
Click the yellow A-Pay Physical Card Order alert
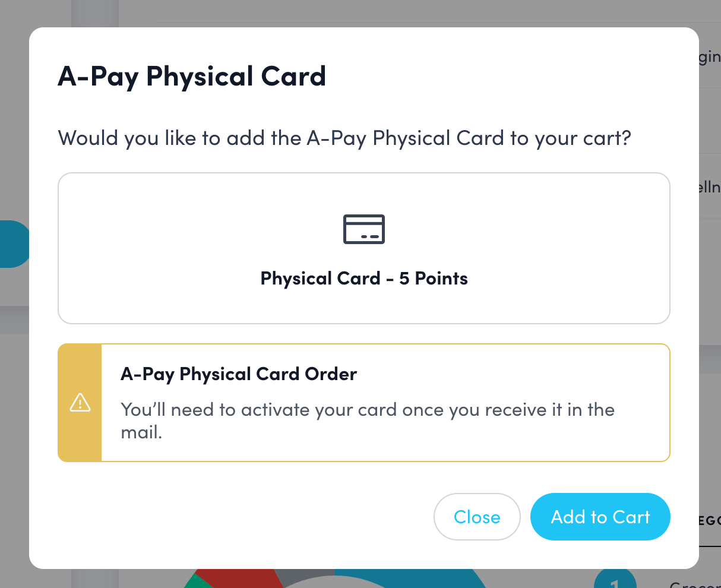pos(363,402)
